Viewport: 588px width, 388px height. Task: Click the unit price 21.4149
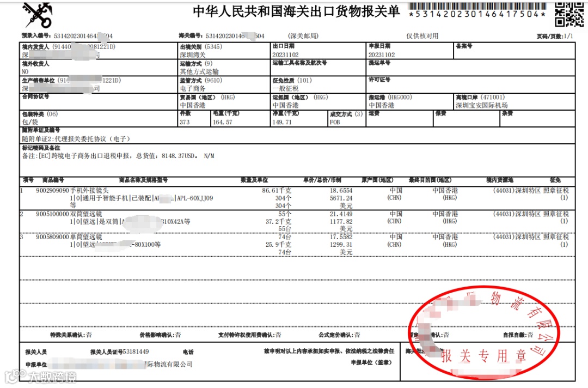point(341,214)
